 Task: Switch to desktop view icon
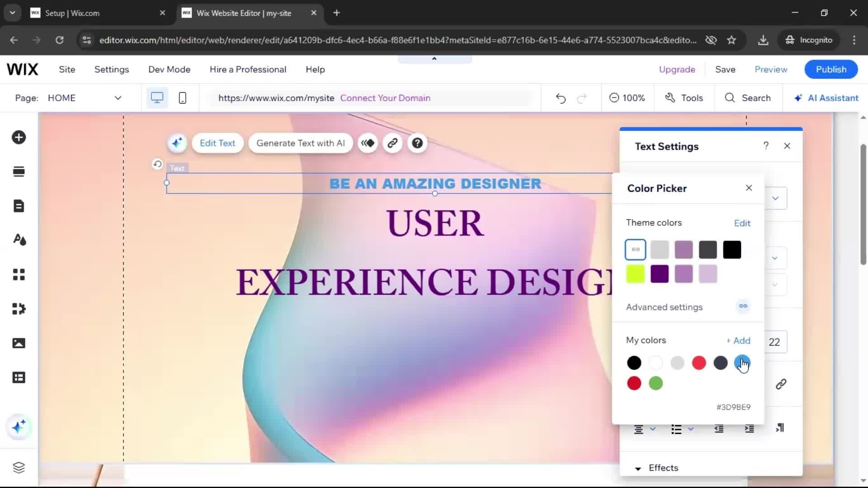coord(157,98)
